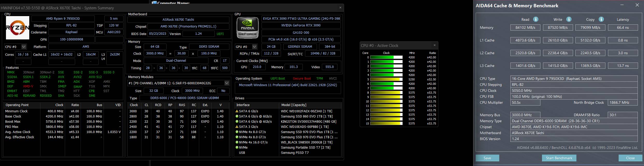644x166 pixels.
Task: Click warning icon beside SATA 3 Gb/s drive
Action: click(x=237, y=127)
